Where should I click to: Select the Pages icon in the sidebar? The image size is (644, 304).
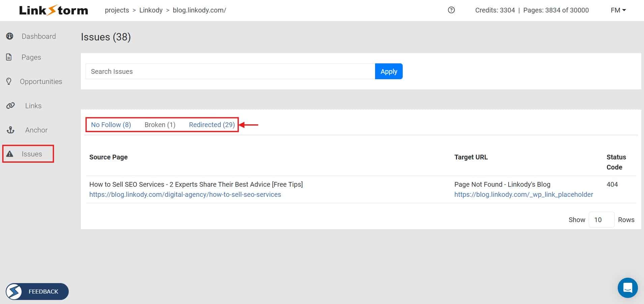[x=9, y=57]
